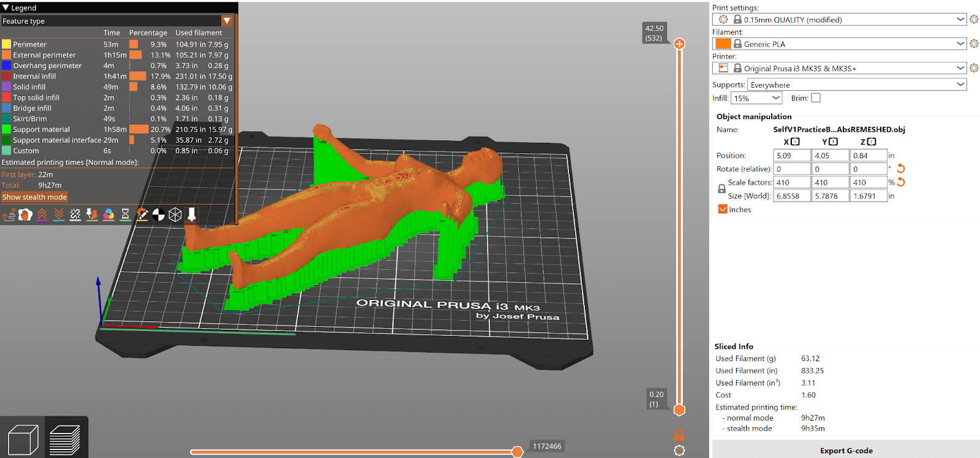Open filament settings gear next to Generic PLA
The image size is (980, 458).
coord(974,44)
